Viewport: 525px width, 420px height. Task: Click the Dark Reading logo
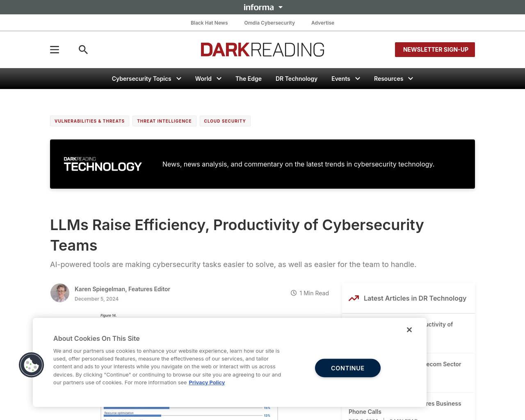262,50
